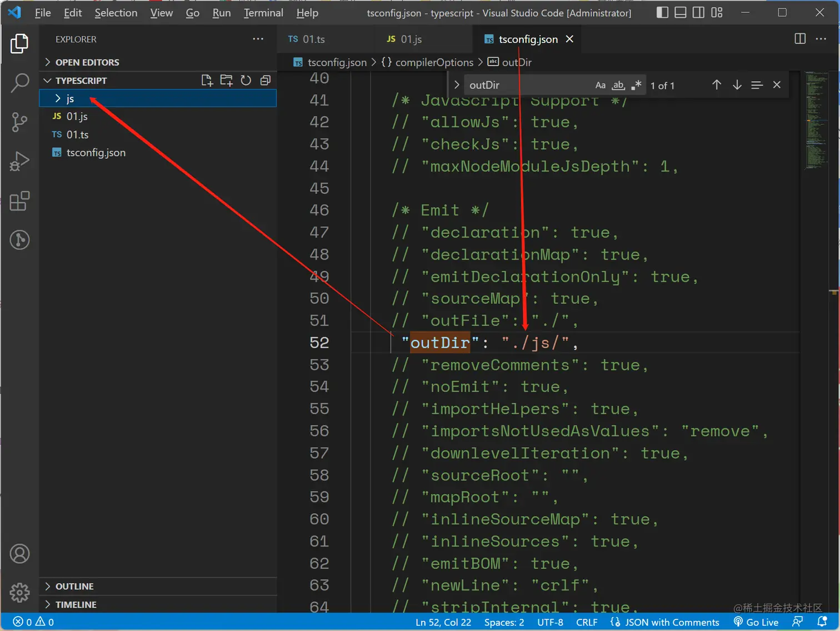The width and height of the screenshot is (840, 631).
Task: Change CRLF end of line sequence
Action: click(587, 622)
